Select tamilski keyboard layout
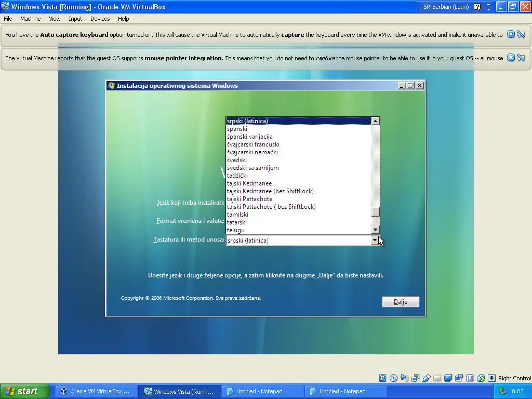This screenshot has width=532, height=399. tap(299, 215)
